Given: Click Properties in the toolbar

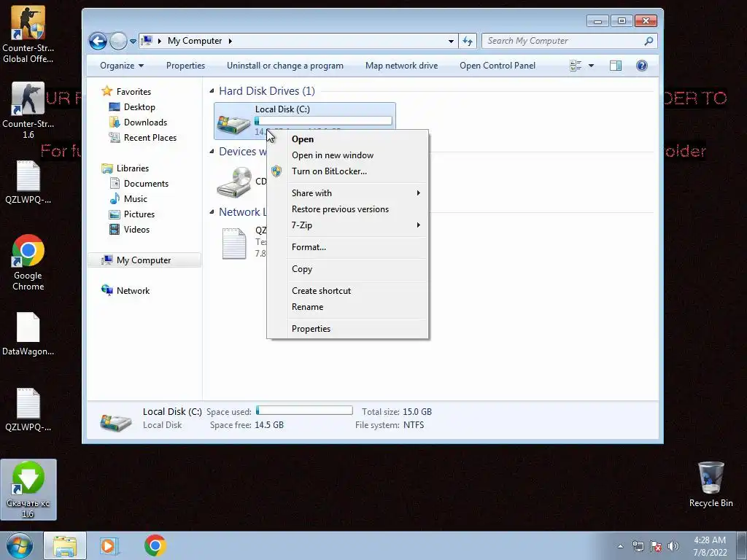Looking at the screenshot, I should pyautogui.click(x=185, y=66).
